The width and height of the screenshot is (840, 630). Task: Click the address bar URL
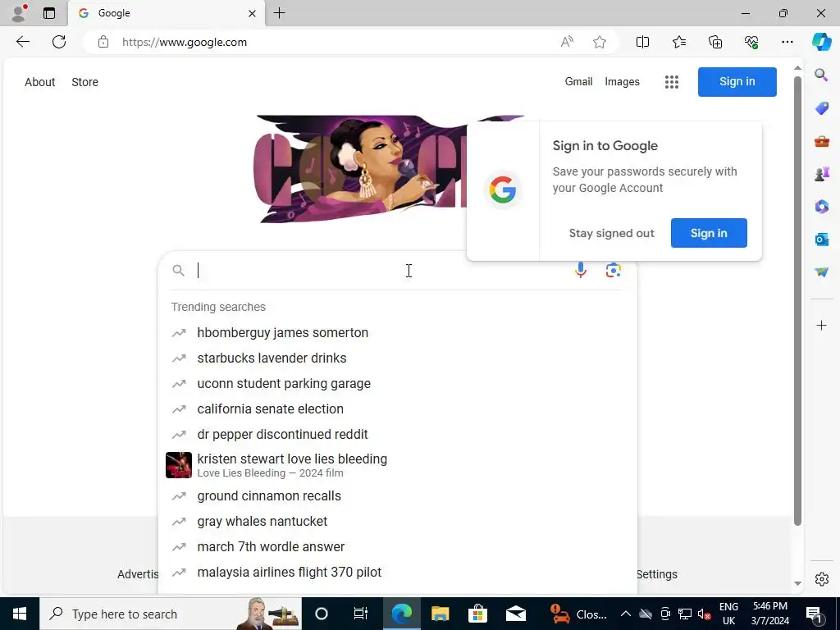pyautogui.click(x=185, y=43)
